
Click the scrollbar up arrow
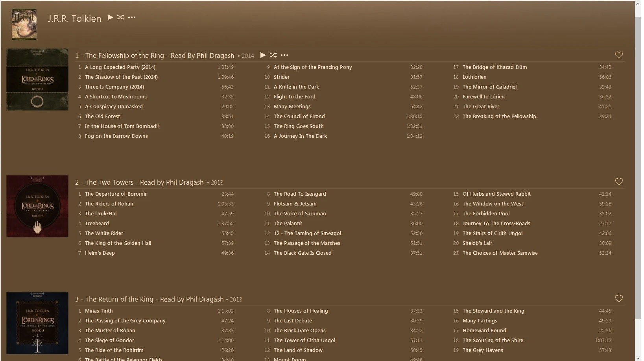coord(638,4)
